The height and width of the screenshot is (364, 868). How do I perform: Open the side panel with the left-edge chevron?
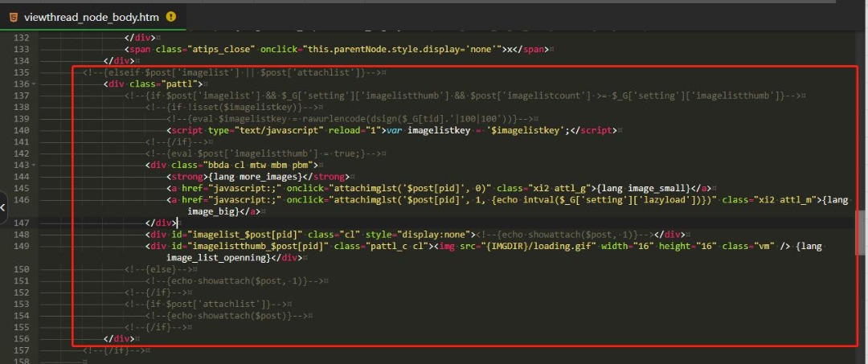pyautogui.click(x=3, y=207)
